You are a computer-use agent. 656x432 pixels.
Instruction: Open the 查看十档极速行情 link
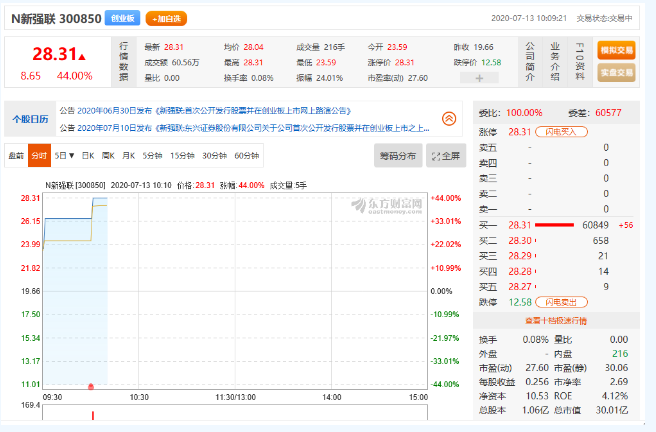point(556,321)
